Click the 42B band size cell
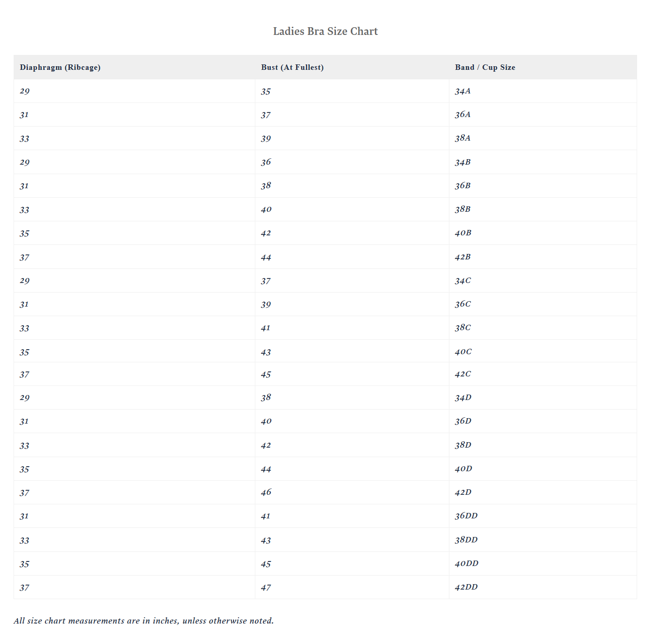This screenshot has height=644, width=648. 543,257
